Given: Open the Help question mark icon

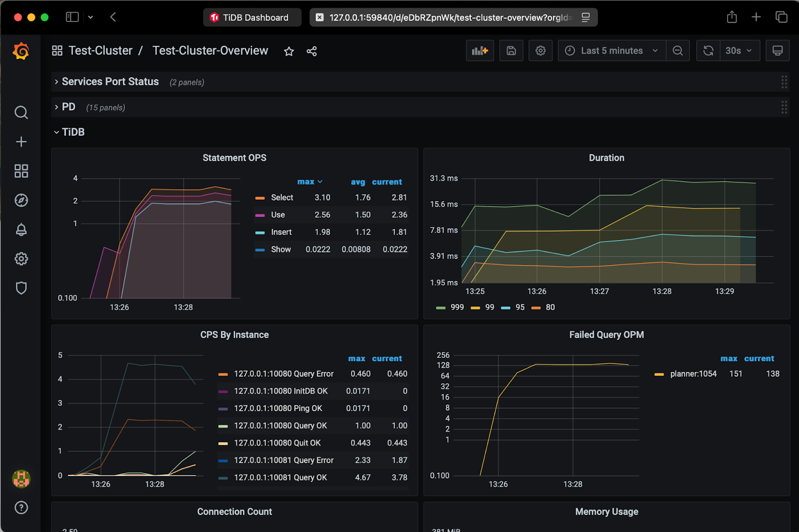Looking at the screenshot, I should click(21, 508).
